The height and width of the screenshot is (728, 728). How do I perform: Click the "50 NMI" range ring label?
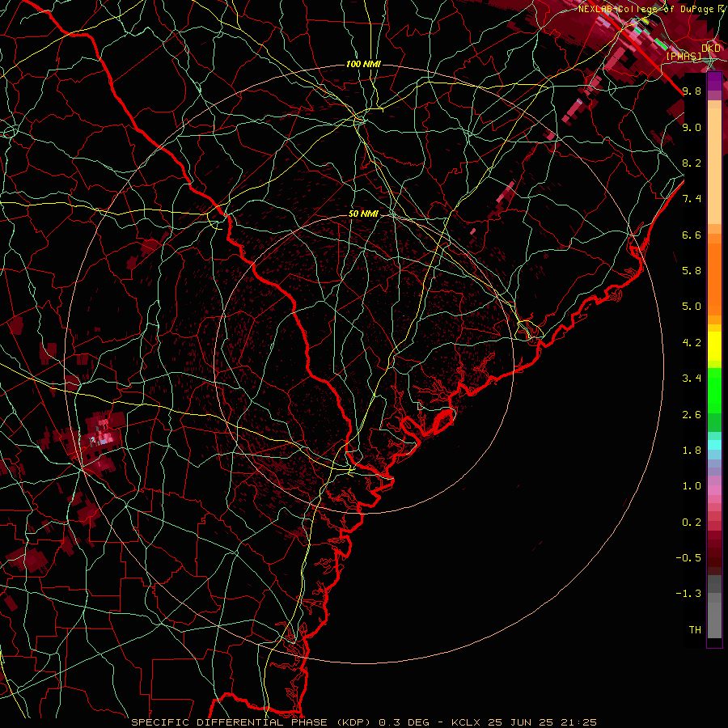(x=363, y=214)
